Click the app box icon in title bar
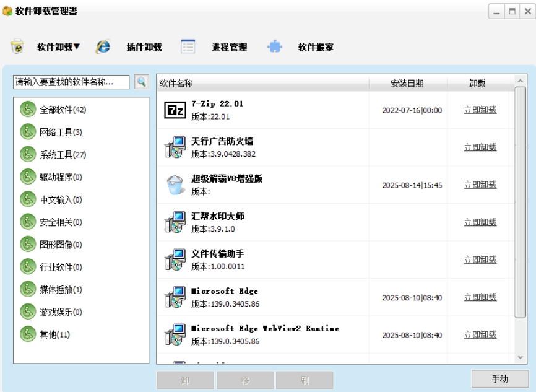Image resolution: width=536 pixels, height=392 pixels. (7, 11)
